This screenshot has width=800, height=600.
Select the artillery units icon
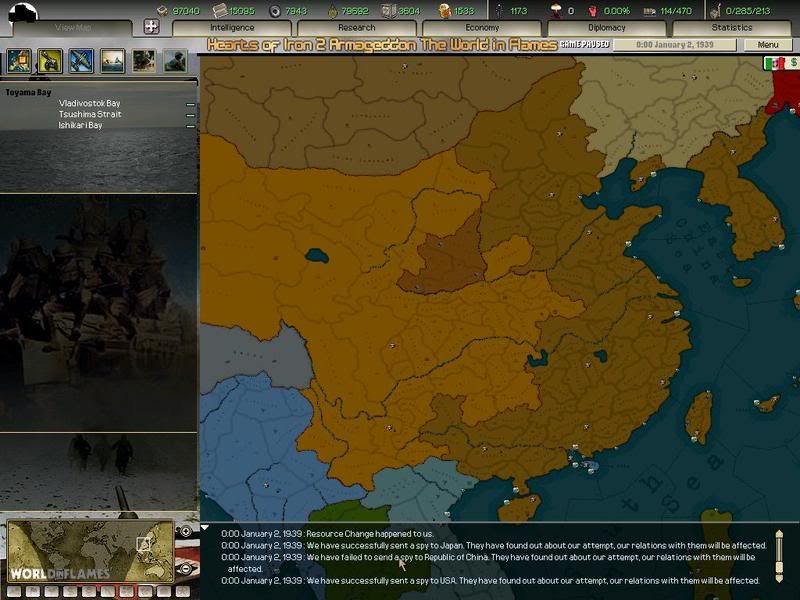point(50,62)
